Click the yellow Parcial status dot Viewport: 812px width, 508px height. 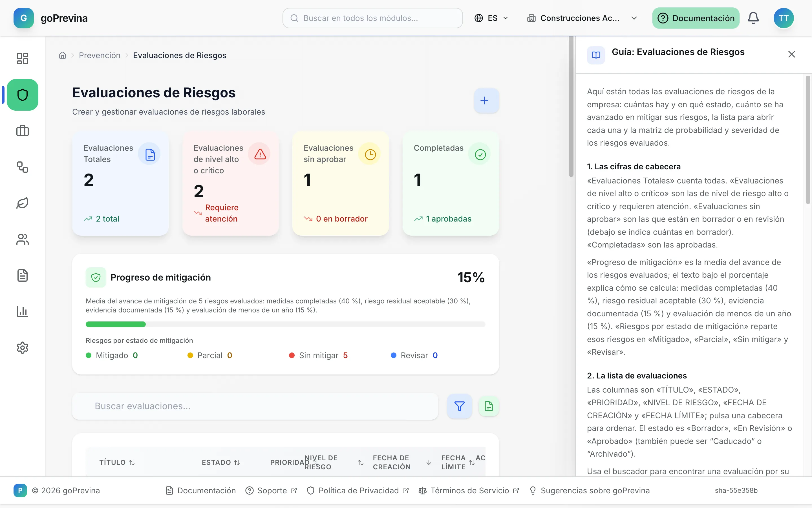[190, 356]
